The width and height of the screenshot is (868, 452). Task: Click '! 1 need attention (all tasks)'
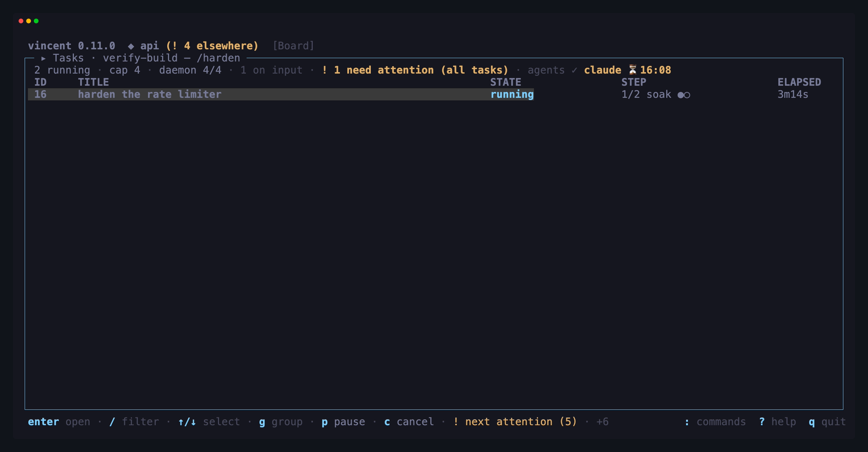[415, 70]
